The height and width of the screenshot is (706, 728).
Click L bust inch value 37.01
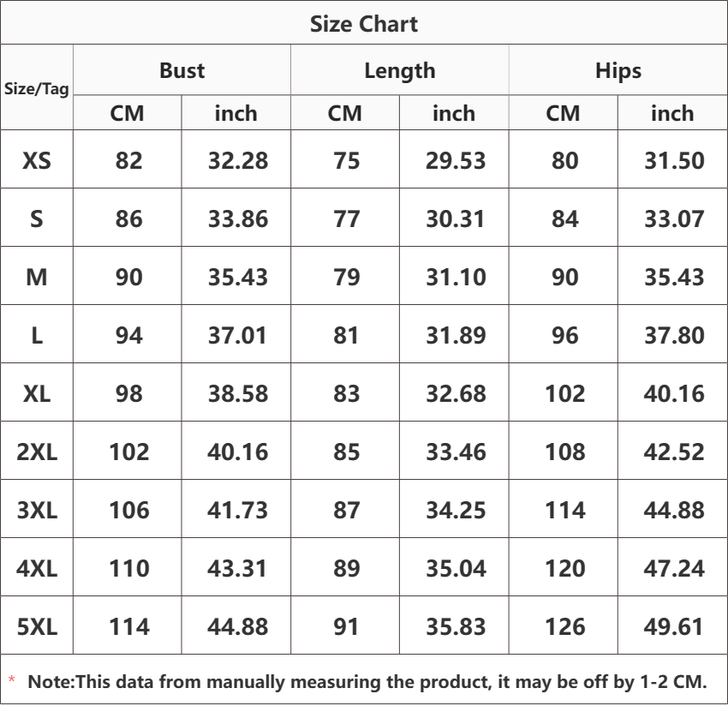click(237, 335)
